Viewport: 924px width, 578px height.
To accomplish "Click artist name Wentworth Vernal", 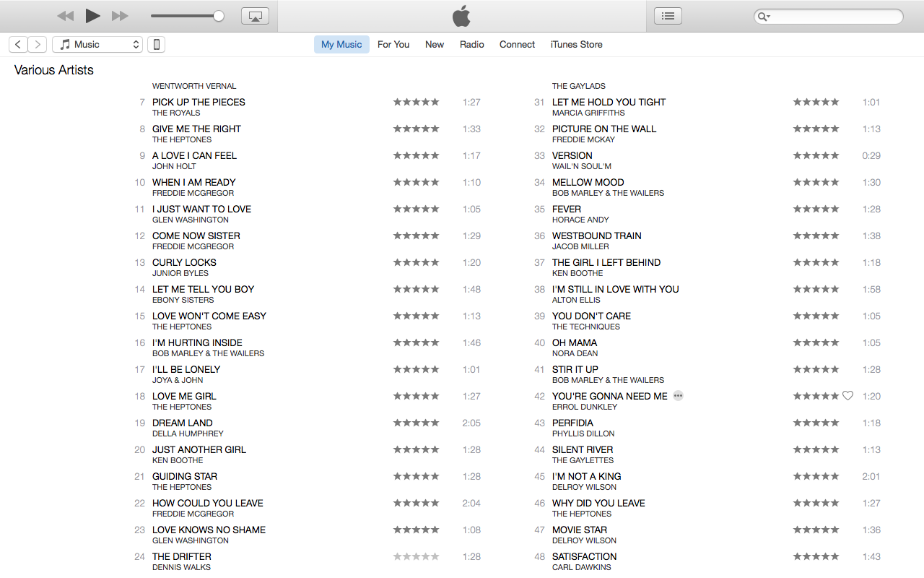I will coord(194,86).
